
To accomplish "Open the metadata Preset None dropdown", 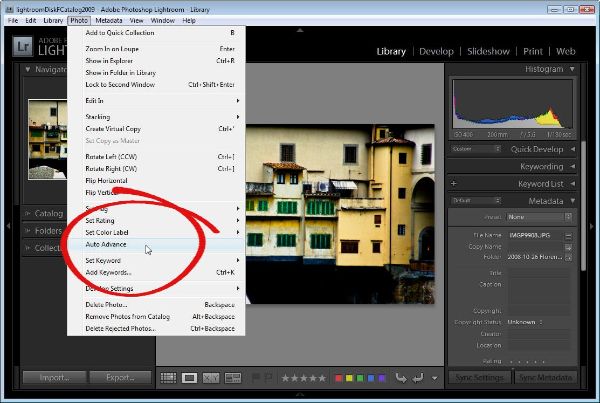I will [x=540, y=217].
